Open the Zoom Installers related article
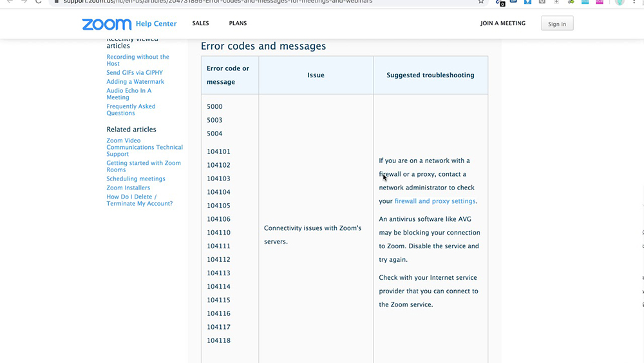The width and height of the screenshot is (644, 363). 128,188
